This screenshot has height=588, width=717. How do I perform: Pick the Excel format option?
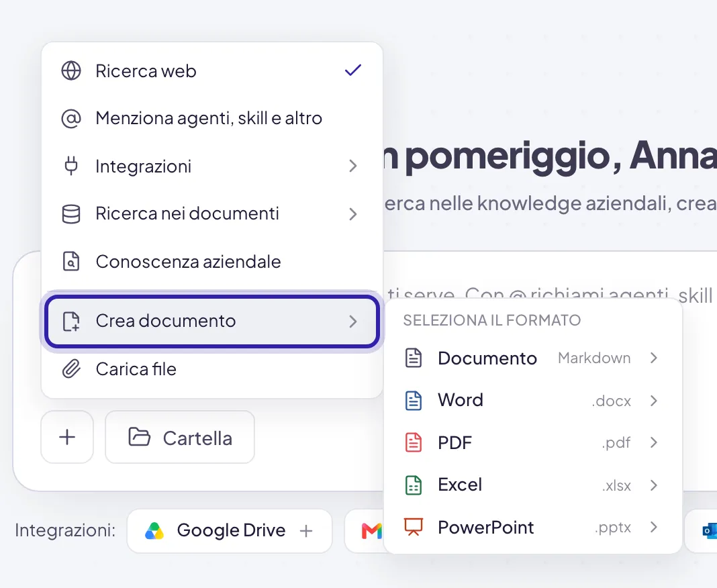tap(533, 485)
